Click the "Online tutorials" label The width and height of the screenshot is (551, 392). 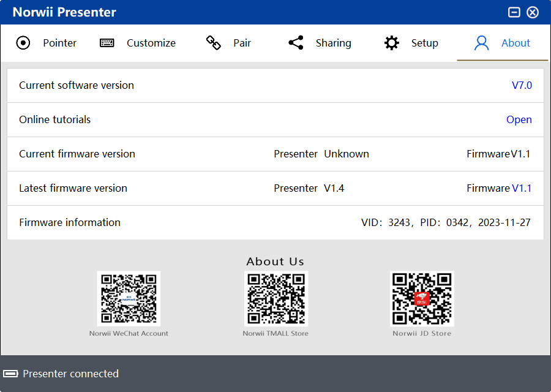(x=55, y=119)
